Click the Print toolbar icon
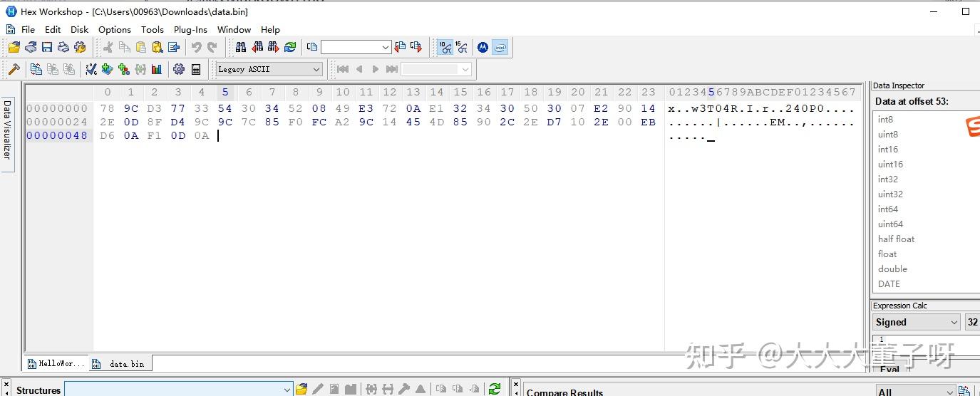The width and height of the screenshot is (980, 396). tap(63, 47)
